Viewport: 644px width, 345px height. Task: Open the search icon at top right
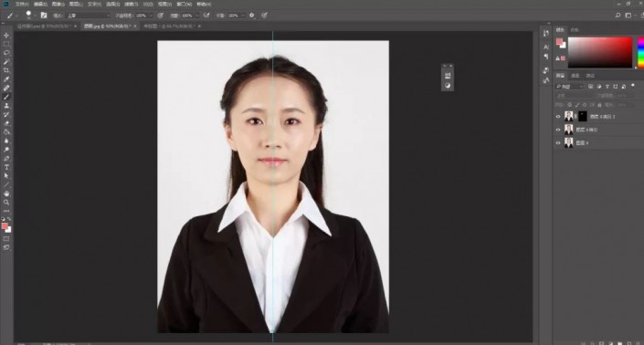(x=618, y=16)
